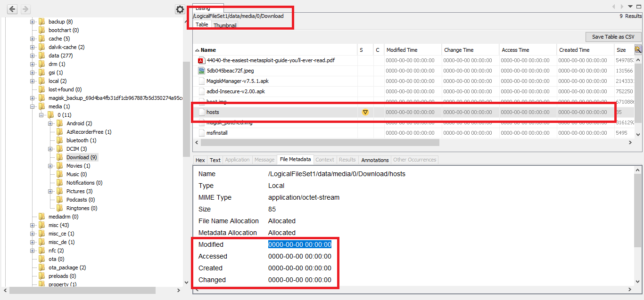This screenshot has height=300, width=644.
Task: Switch to the Thumbnail tab
Action: pyautogui.click(x=225, y=25)
